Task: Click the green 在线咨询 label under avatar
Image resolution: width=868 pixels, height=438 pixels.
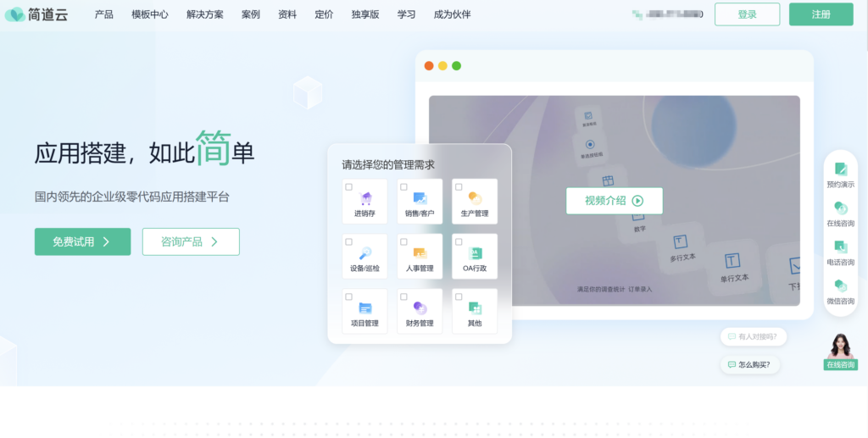Action: pos(840,365)
